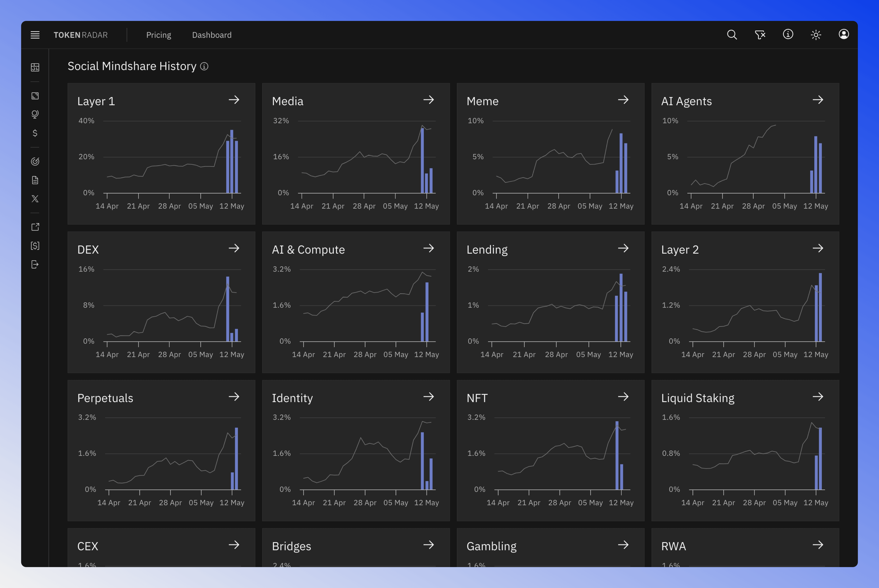Screen dimensions: 879x588
Task: Click the AI Agents card title
Action: [686, 101]
